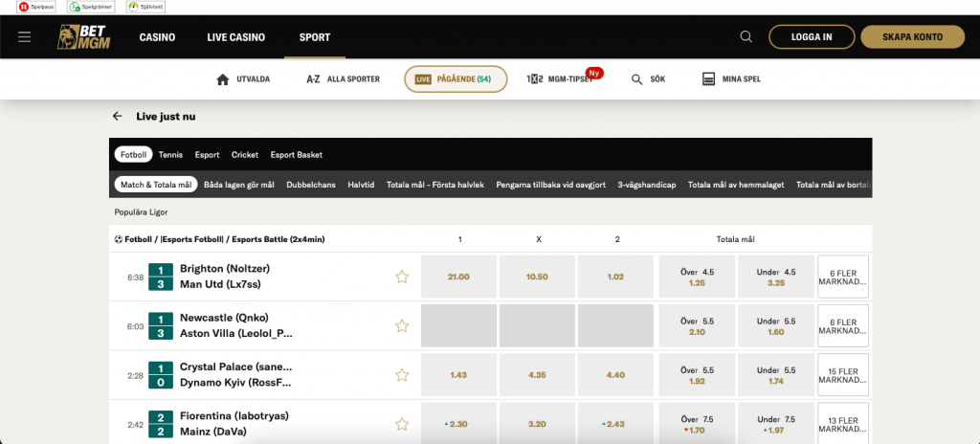This screenshot has height=444, width=980.
Task: Open the Casino section
Action: (x=157, y=37)
